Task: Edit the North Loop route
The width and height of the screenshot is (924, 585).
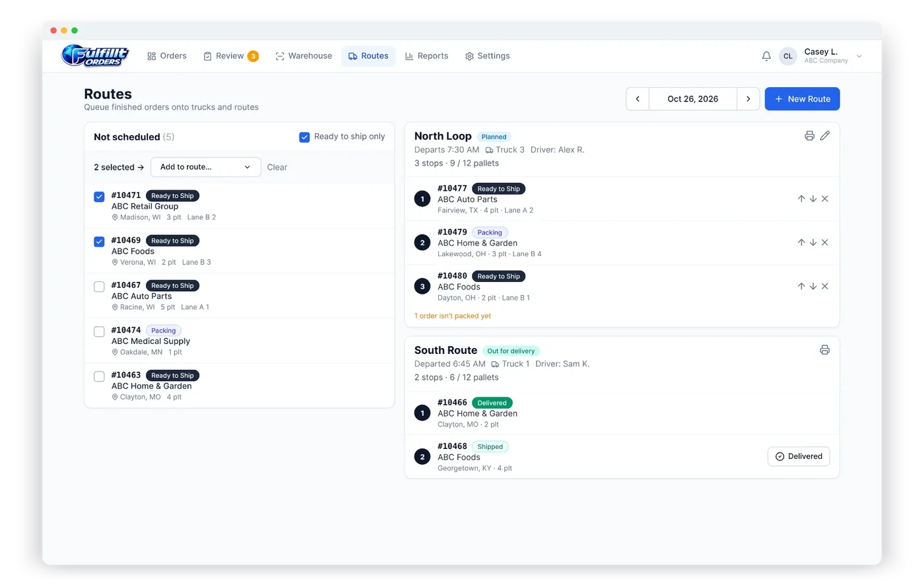Action: [825, 135]
